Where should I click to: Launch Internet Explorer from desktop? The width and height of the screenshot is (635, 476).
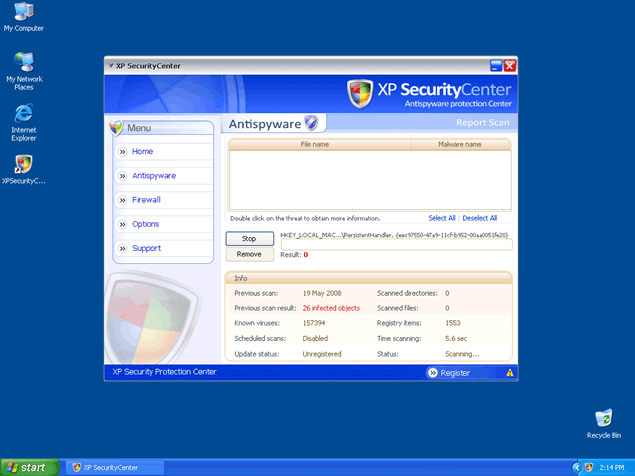[23, 114]
